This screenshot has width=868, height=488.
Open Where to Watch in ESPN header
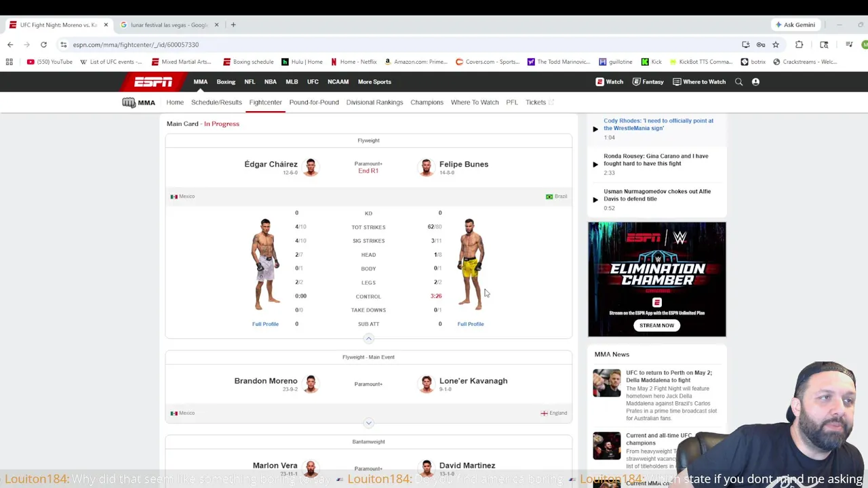click(699, 82)
